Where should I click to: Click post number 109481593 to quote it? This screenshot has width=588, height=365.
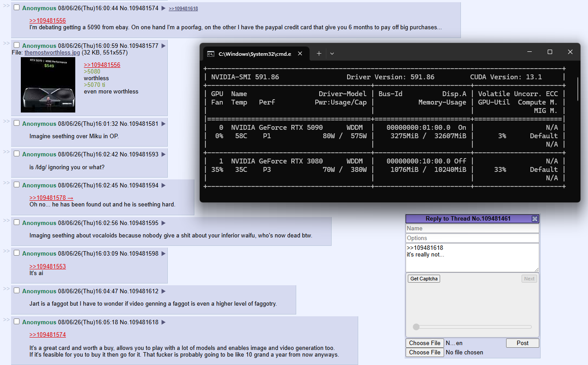(143, 154)
